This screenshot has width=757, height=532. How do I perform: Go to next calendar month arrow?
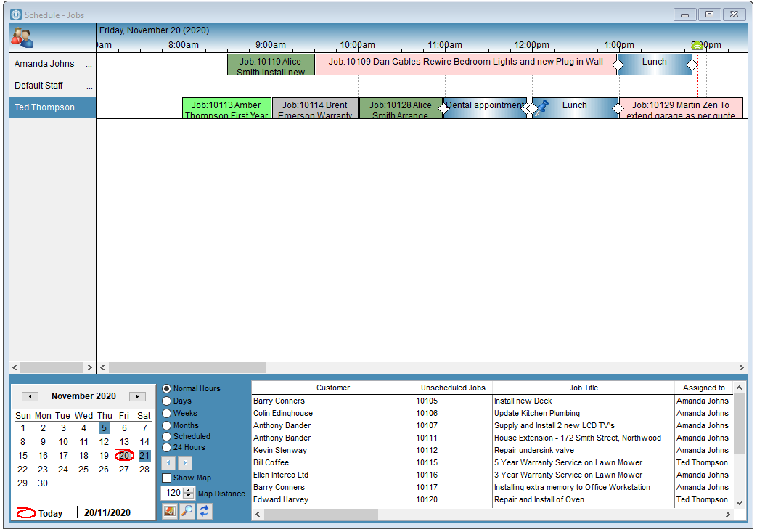point(138,397)
